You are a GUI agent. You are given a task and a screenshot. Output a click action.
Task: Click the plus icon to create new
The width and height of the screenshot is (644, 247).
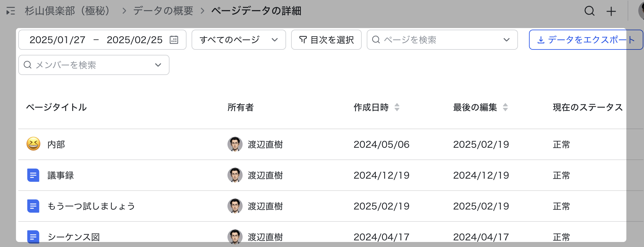point(611,11)
